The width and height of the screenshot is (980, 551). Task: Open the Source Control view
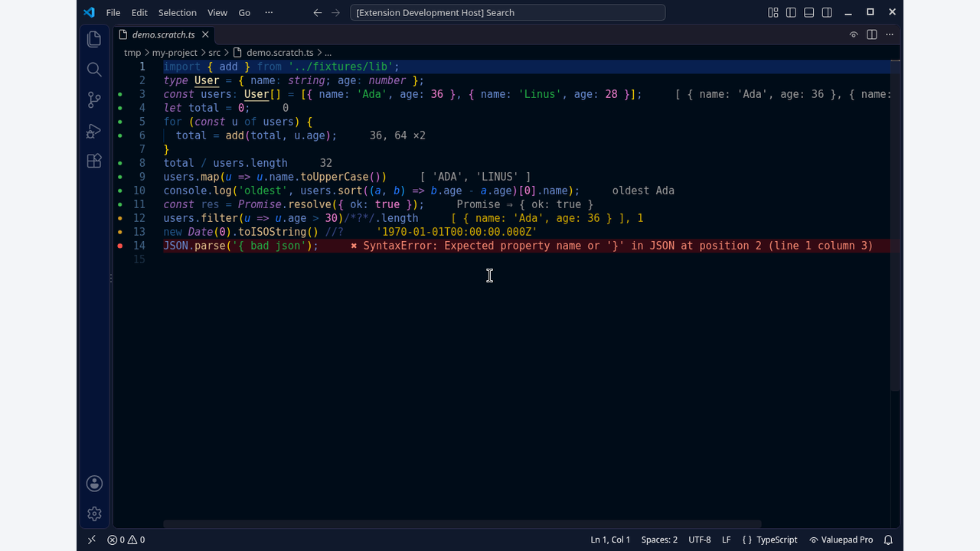[94, 100]
